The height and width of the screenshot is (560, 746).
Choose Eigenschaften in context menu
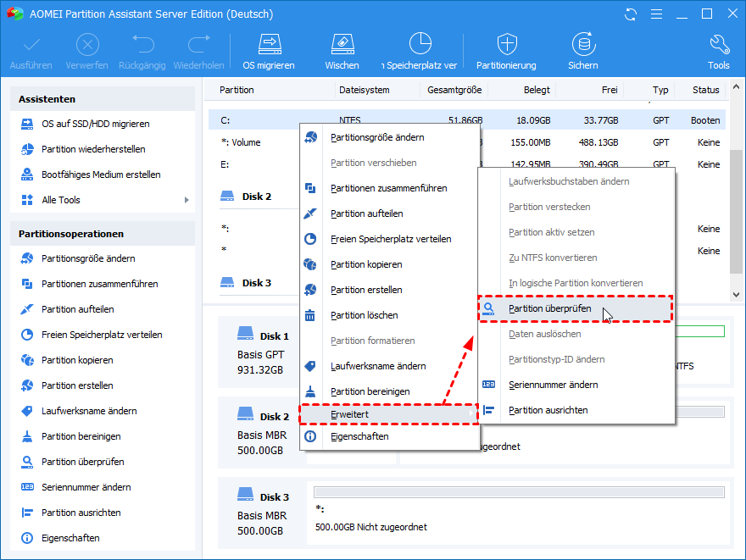(x=389, y=436)
